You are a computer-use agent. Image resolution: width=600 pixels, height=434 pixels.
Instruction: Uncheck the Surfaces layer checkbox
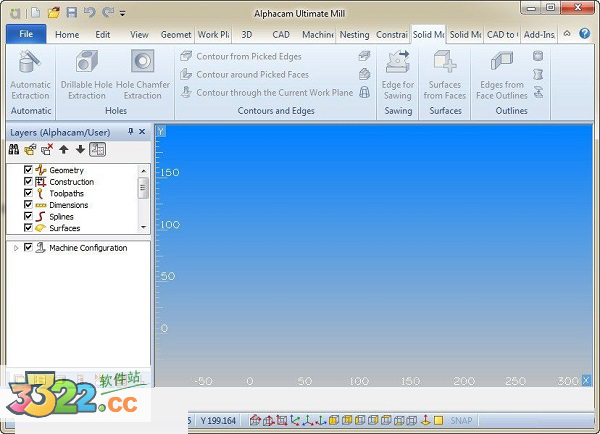(28, 227)
